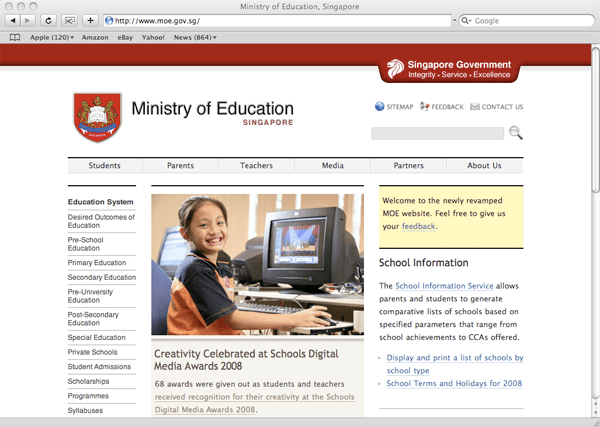Open Syllabuses sidebar link

pyautogui.click(x=85, y=411)
